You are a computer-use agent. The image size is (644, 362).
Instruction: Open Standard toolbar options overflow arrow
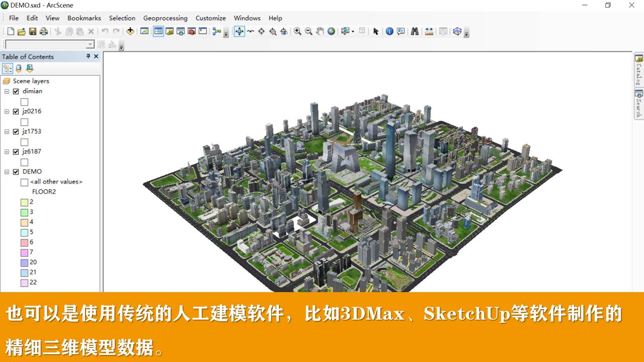click(x=226, y=33)
